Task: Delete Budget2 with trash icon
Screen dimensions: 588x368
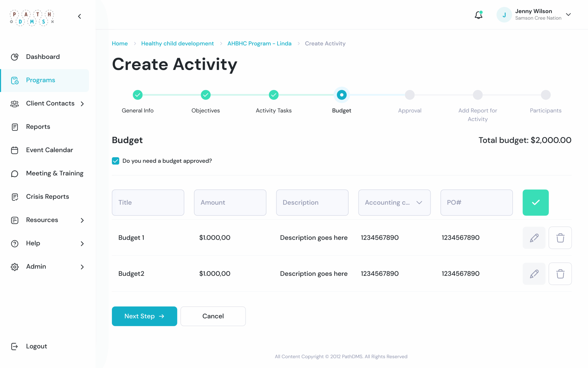Action: (560, 274)
